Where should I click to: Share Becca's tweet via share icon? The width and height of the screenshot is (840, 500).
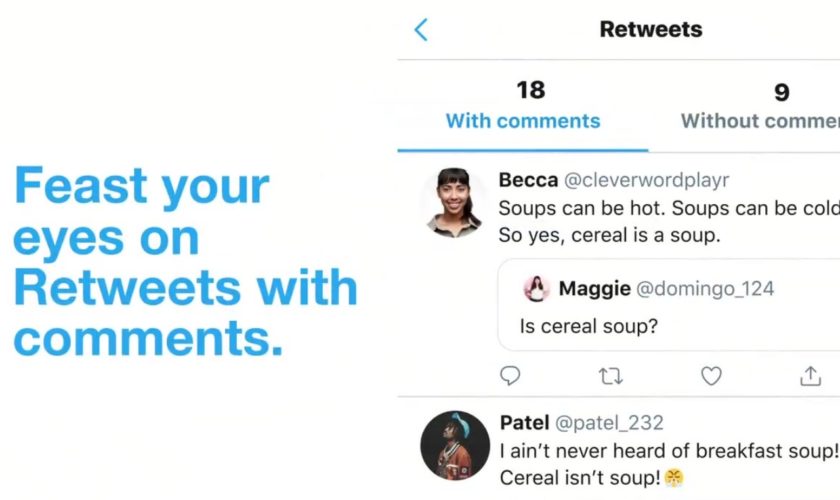(x=810, y=376)
